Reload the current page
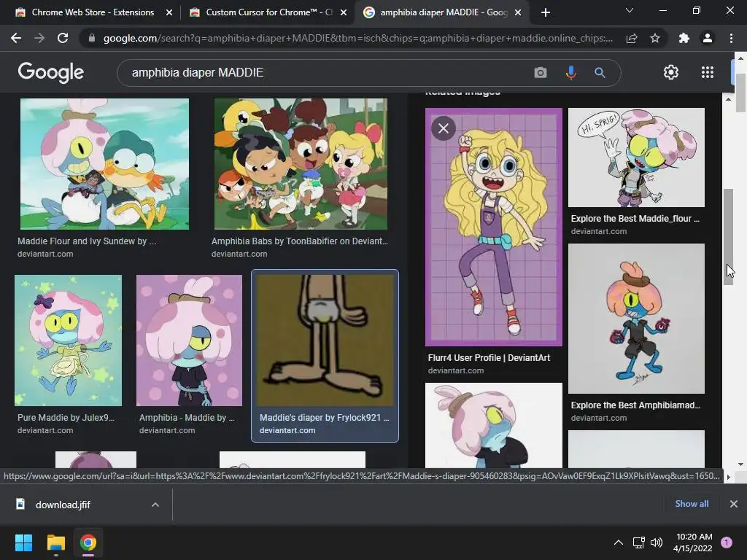Screen dimensions: 747x560 coord(63,38)
